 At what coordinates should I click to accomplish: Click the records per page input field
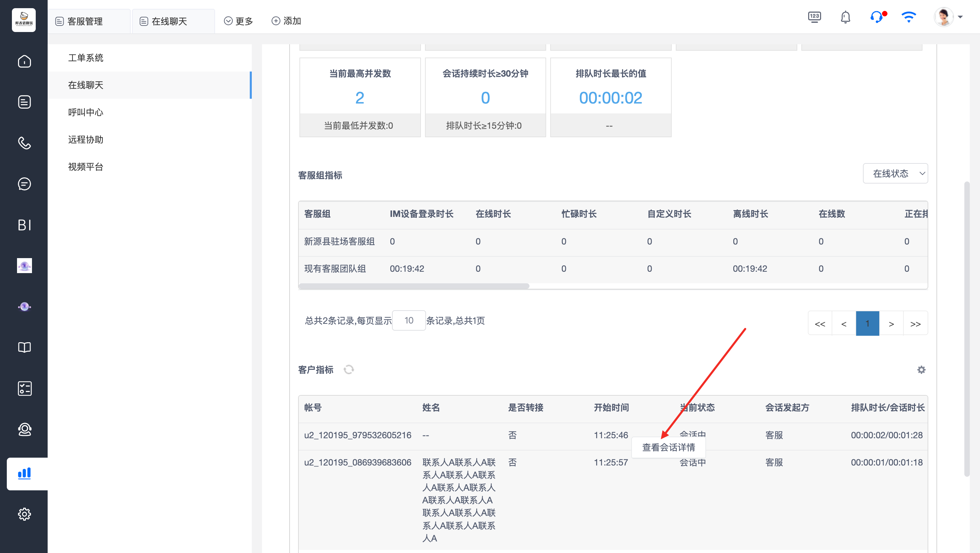point(409,320)
